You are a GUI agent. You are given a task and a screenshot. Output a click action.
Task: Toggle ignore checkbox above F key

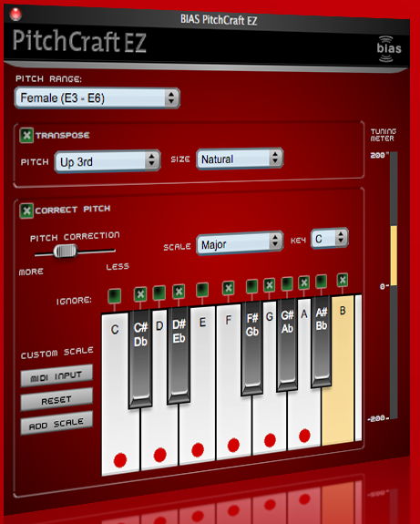228,287
